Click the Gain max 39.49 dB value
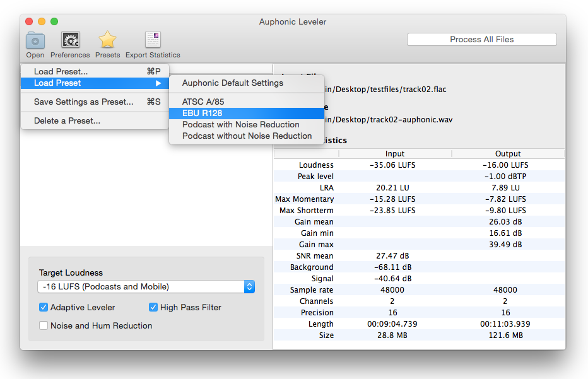 pyautogui.click(x=505, y=245)
